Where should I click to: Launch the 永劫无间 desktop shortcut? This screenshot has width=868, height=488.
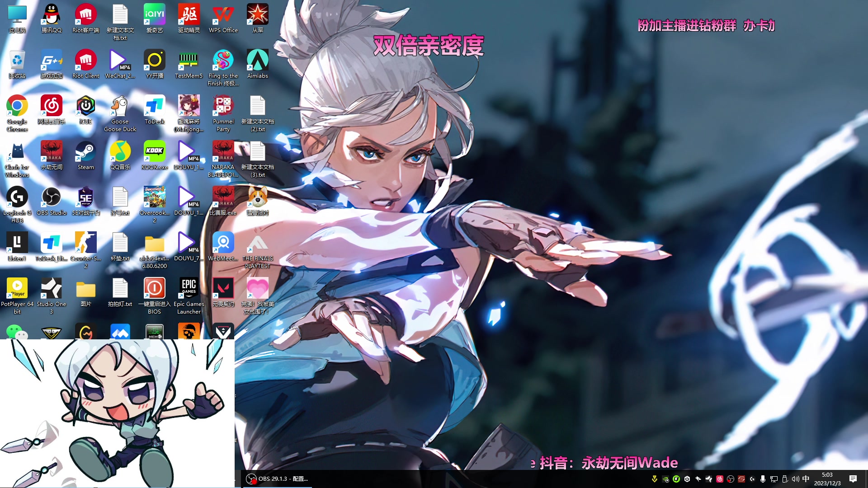(52, 155)
